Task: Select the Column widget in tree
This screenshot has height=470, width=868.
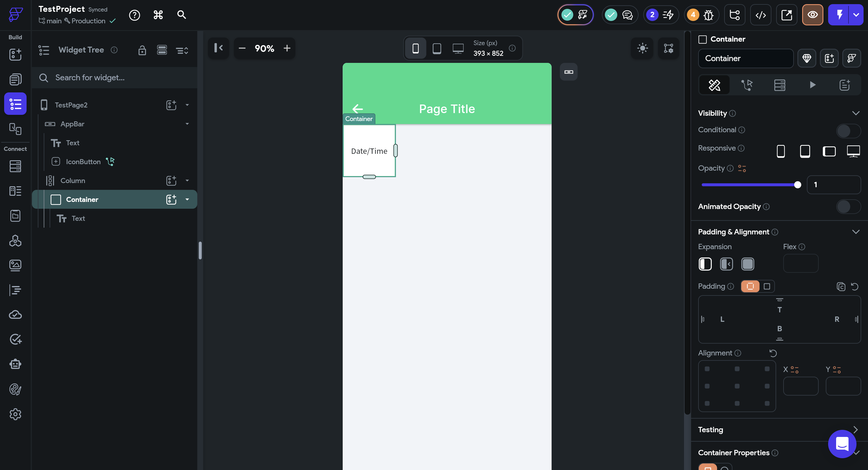Action: (x=73, y=181)
